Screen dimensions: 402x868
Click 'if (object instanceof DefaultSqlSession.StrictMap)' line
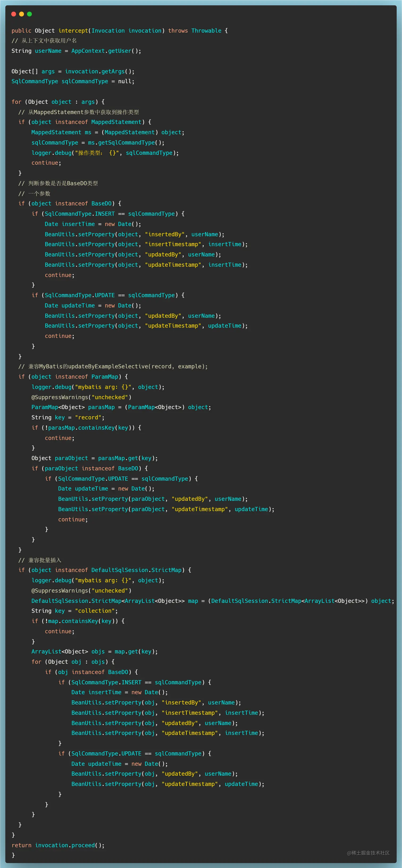point(105,570)
